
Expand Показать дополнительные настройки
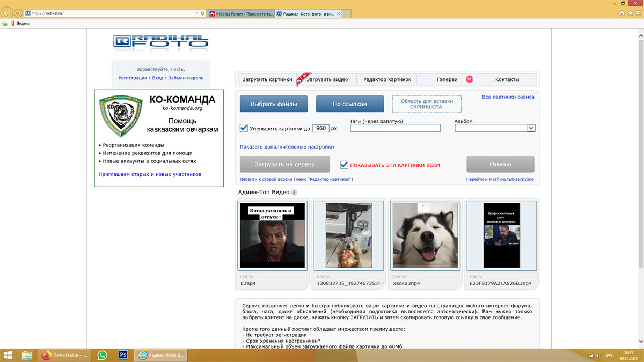(287, 146)
